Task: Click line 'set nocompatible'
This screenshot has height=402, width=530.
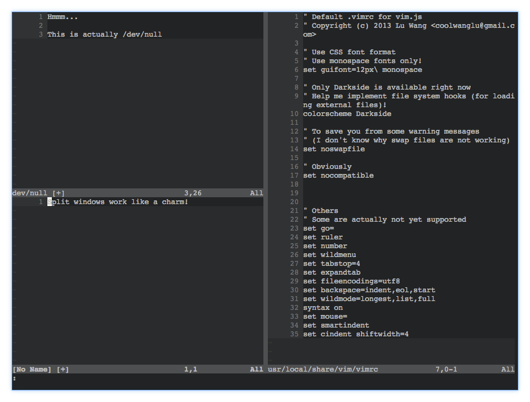Action: 338,175
